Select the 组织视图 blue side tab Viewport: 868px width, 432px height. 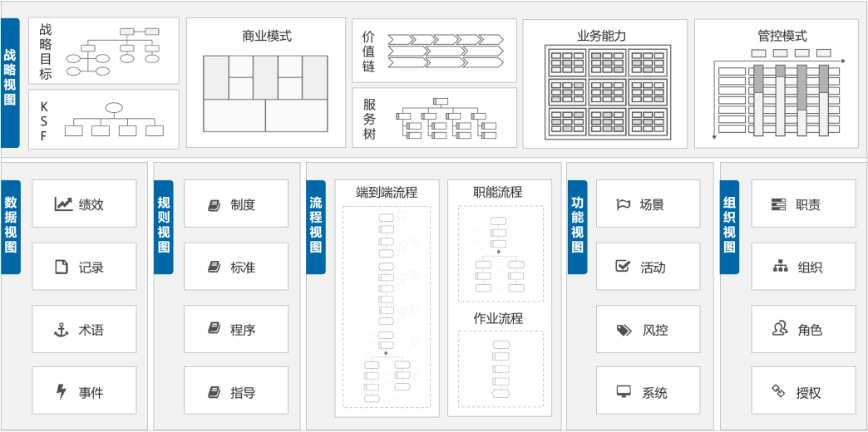[x=729, y=227]
